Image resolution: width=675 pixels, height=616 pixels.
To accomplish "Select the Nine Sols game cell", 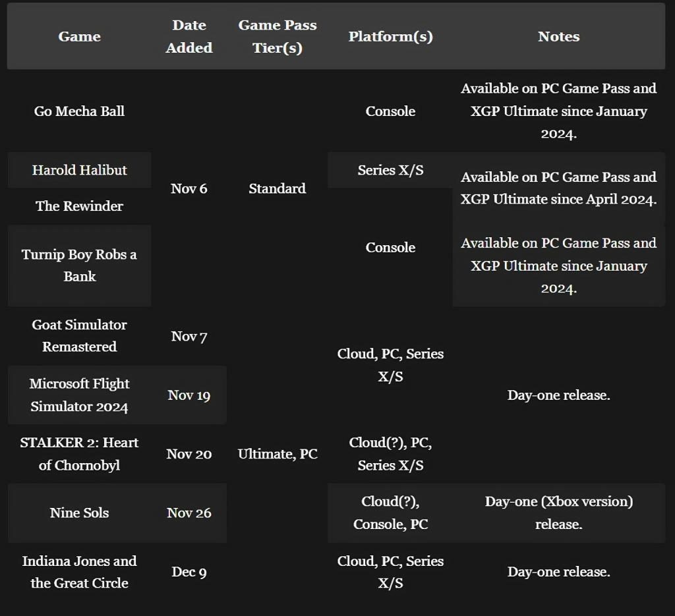I will 79,513.
